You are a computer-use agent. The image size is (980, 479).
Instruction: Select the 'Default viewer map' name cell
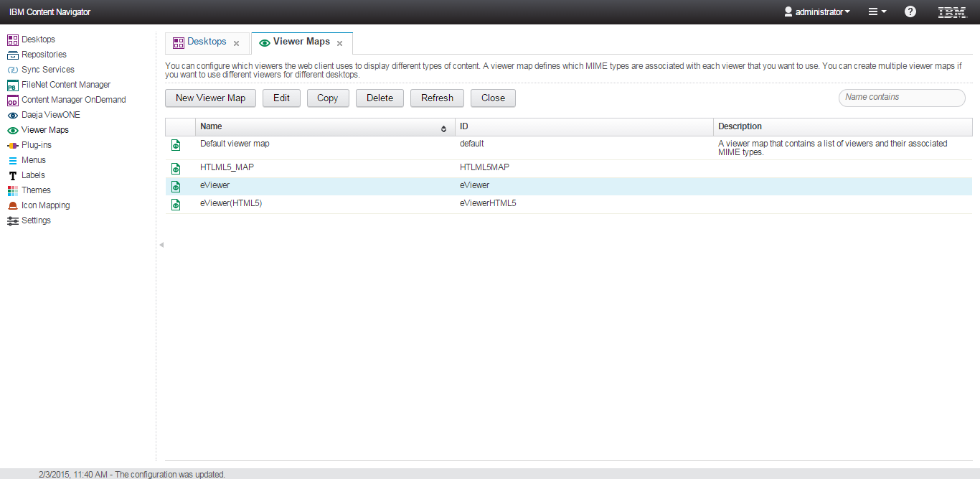[235, 144]
